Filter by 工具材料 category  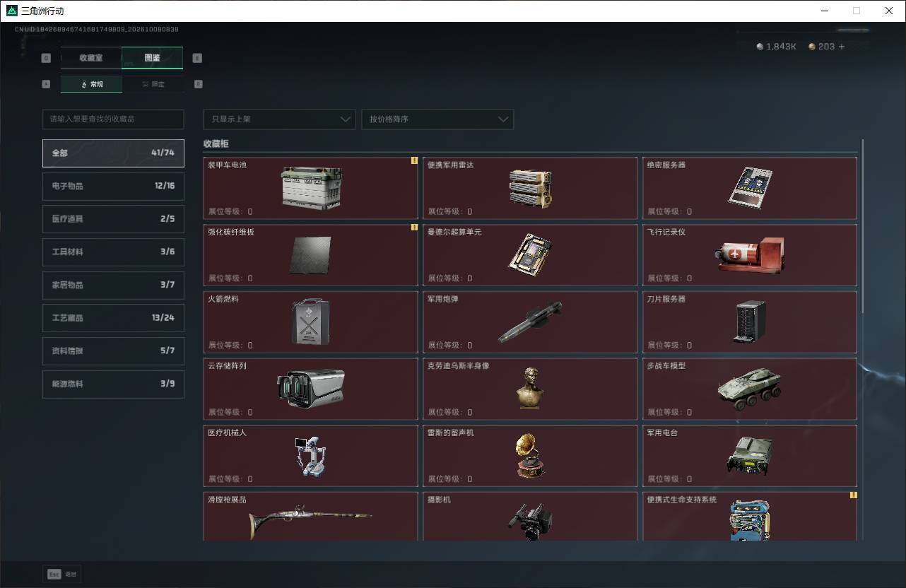point(113,252)
